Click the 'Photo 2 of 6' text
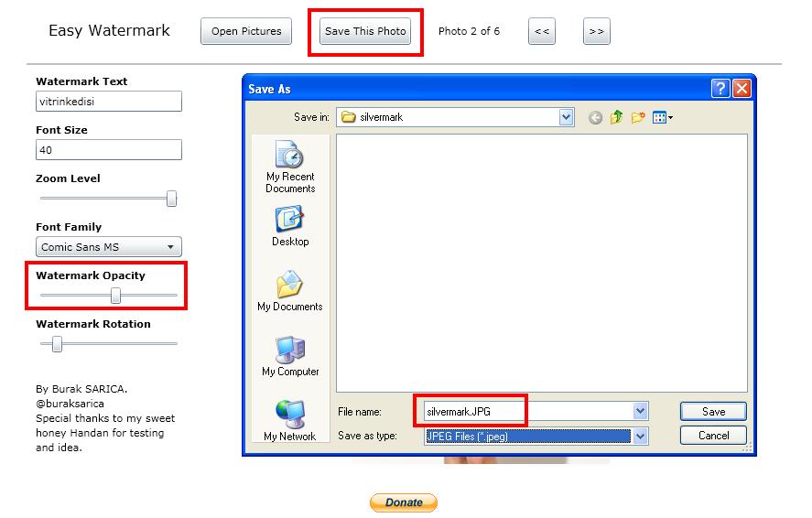The height and width of the screenshot is (518, 812). (x=470, y=31)
